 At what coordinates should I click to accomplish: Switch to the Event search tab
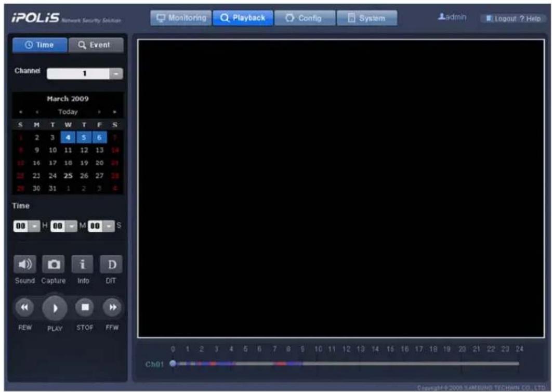click(x=96, y=45)
